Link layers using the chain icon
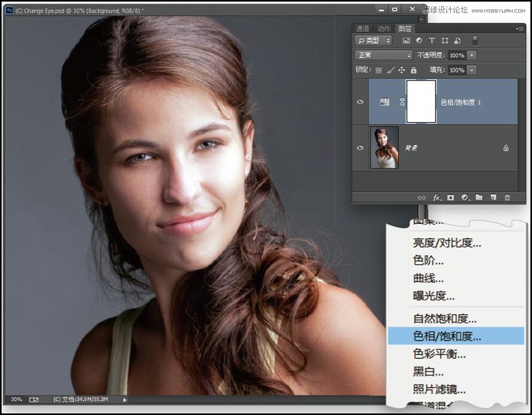 (x=422, y=197)
